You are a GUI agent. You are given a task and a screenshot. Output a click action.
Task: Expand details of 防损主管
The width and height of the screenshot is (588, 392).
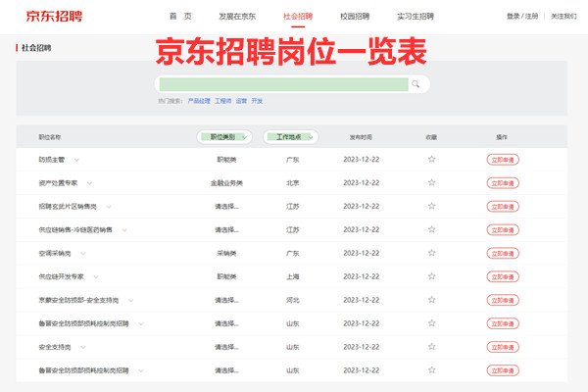[x=76, y=160]
